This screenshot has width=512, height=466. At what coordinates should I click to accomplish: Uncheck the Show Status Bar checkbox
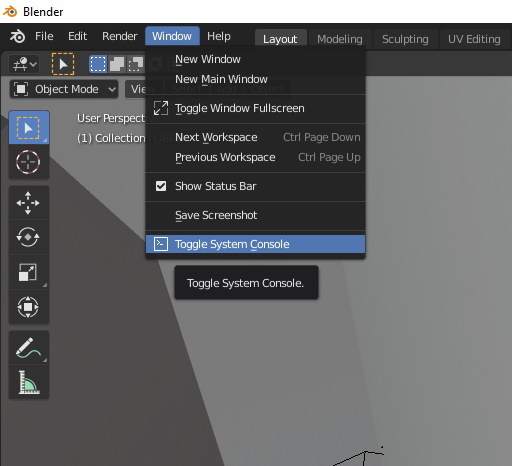(161, 186)
